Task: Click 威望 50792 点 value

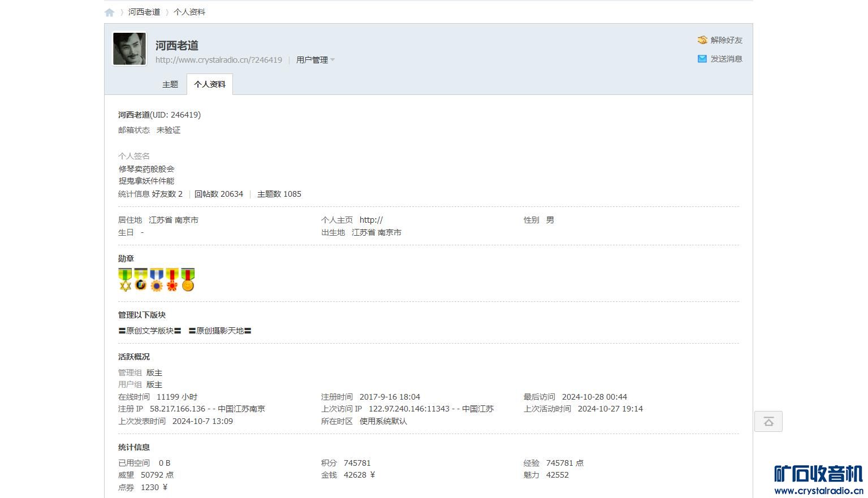Action: click(157, 475)
